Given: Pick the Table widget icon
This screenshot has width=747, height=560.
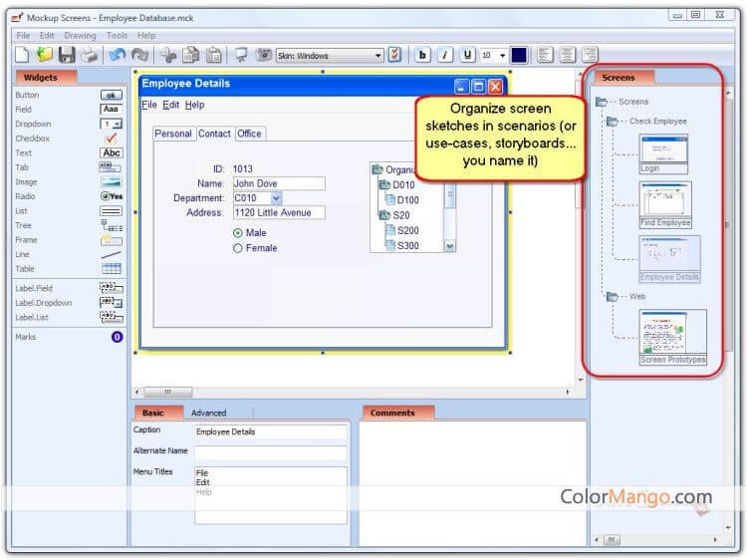Looking at the screenshot, I should point(111,269).
